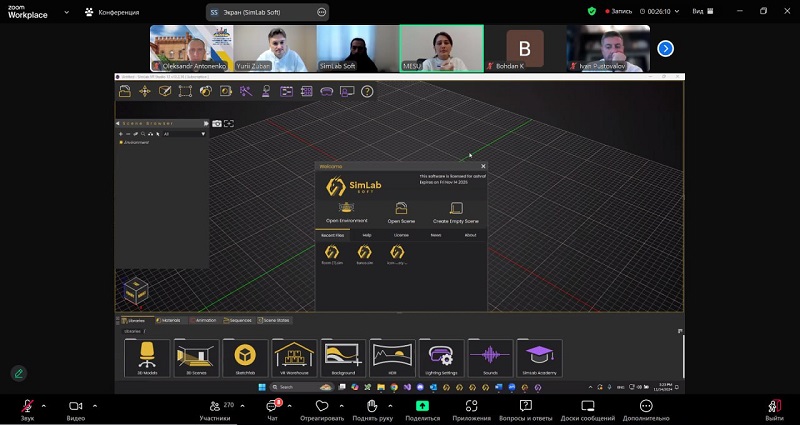800x425 pixels.
Task: Toggle camera with Видео button
Action: (x=76, y=410)
